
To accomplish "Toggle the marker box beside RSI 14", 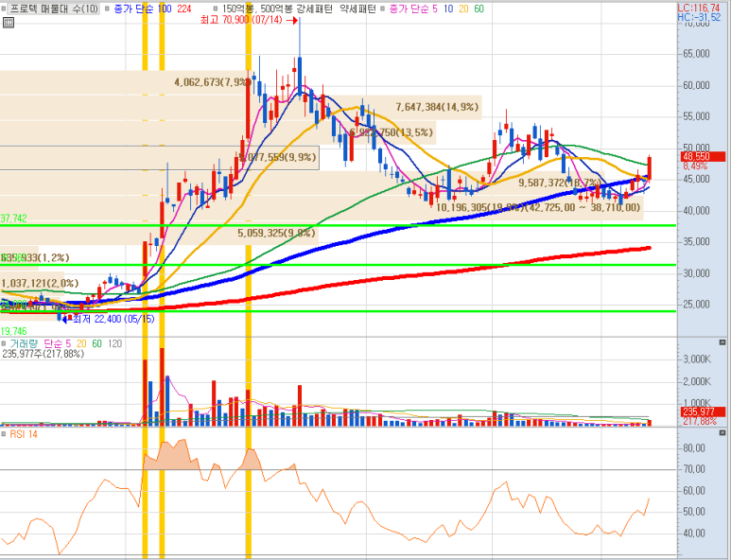I will pyautogui.click(x=4, y=434).
